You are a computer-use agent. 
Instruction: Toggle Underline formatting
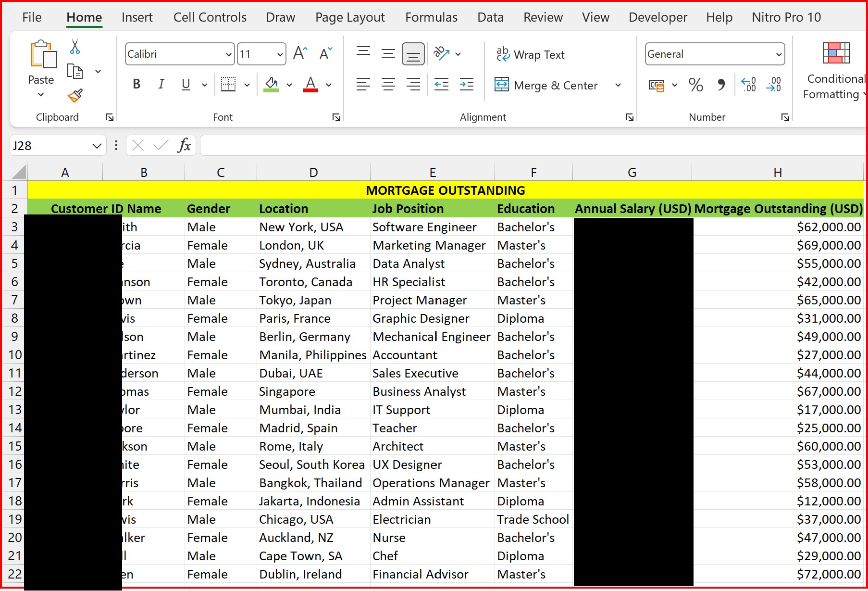click(186, 85)
